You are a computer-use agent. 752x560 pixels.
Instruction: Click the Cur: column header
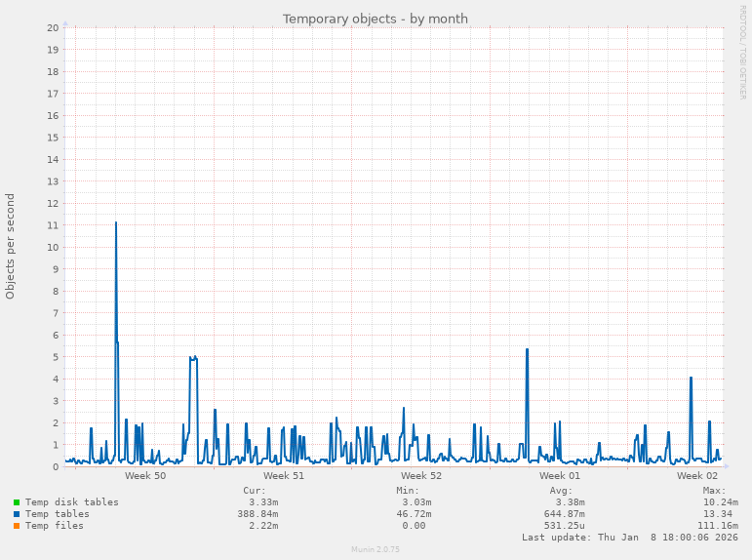tap(254, 491)
